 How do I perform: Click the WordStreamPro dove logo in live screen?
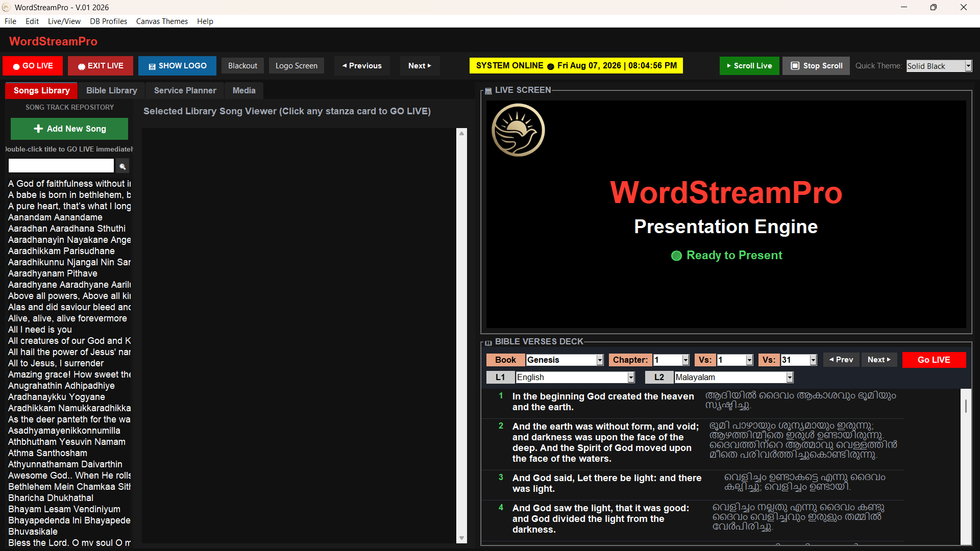click(x=518, y=130)
